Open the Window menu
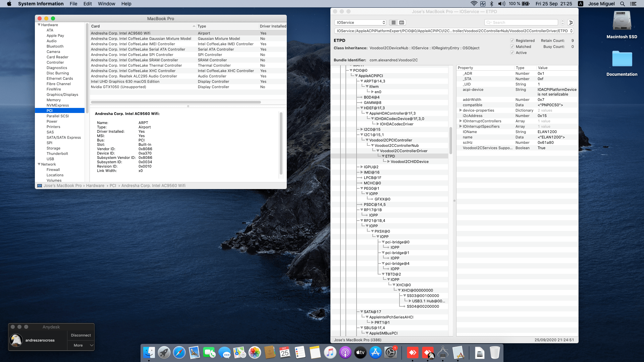This screenshot has width=644, height=362. coord(106,4)
